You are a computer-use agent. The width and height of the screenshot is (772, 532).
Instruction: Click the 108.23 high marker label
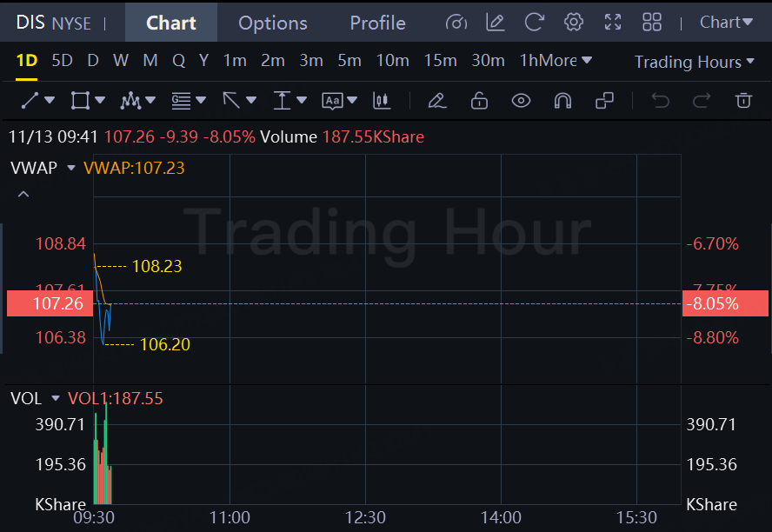(x=157, y=266)
